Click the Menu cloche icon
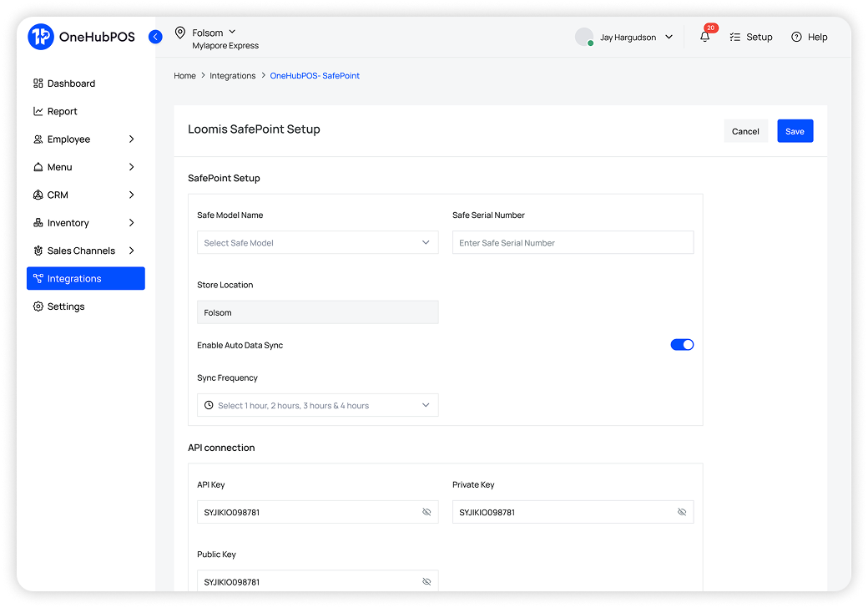This screenshot has width=868, height=608. (38, 167)
